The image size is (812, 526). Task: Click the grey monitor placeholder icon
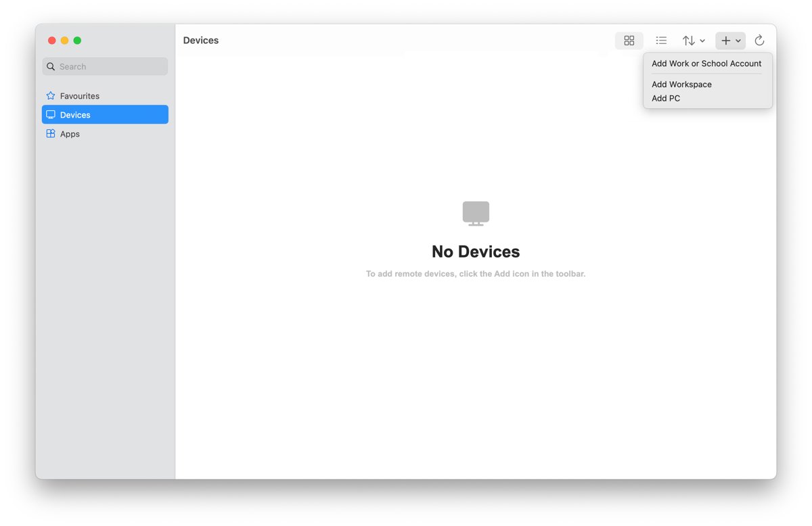pos(476,214)
